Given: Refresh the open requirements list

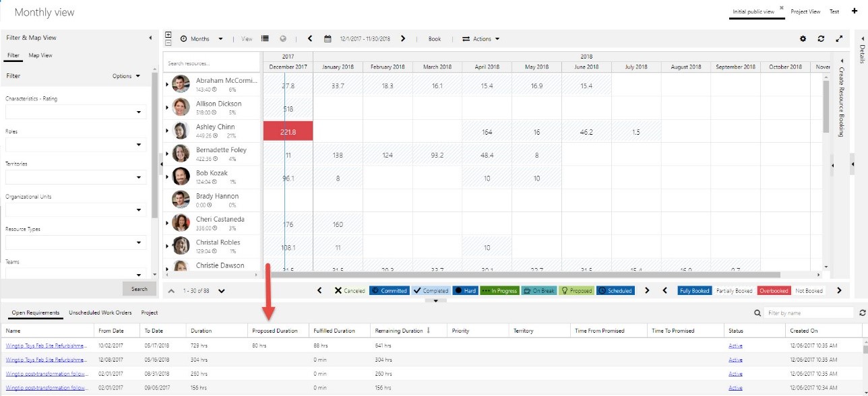Looking at the screenshot, I should pyautogui.click(x=862, y=313).
